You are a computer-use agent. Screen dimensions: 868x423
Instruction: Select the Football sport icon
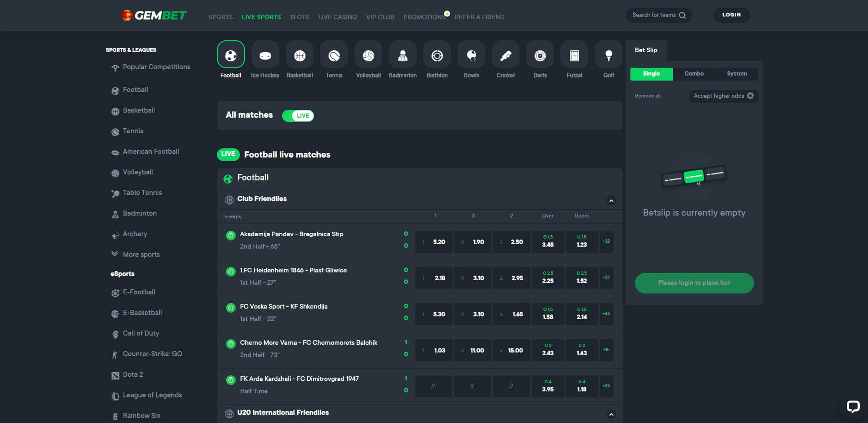(231, 55)
